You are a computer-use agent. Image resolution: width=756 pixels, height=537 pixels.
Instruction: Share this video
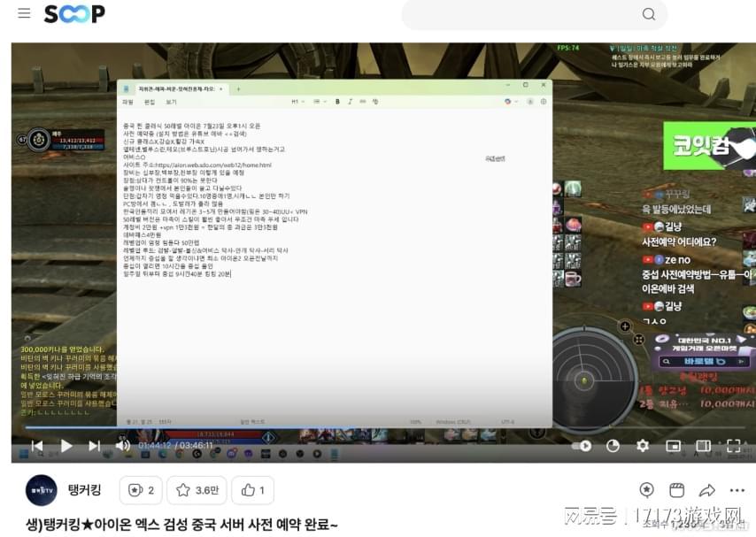click(x=706, y=490)
